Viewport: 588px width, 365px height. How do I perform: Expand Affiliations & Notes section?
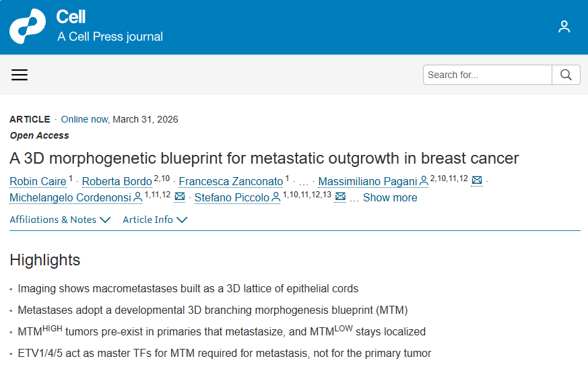pyautogui.click(x=60, y=220)
